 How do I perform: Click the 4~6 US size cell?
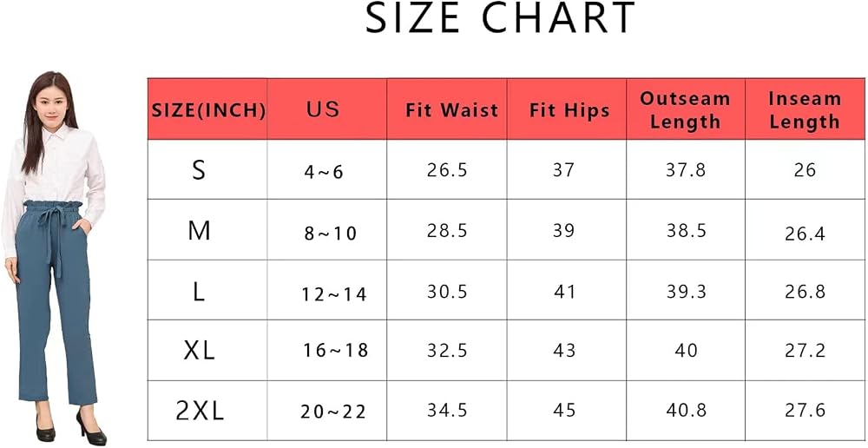tap(324, 172)
